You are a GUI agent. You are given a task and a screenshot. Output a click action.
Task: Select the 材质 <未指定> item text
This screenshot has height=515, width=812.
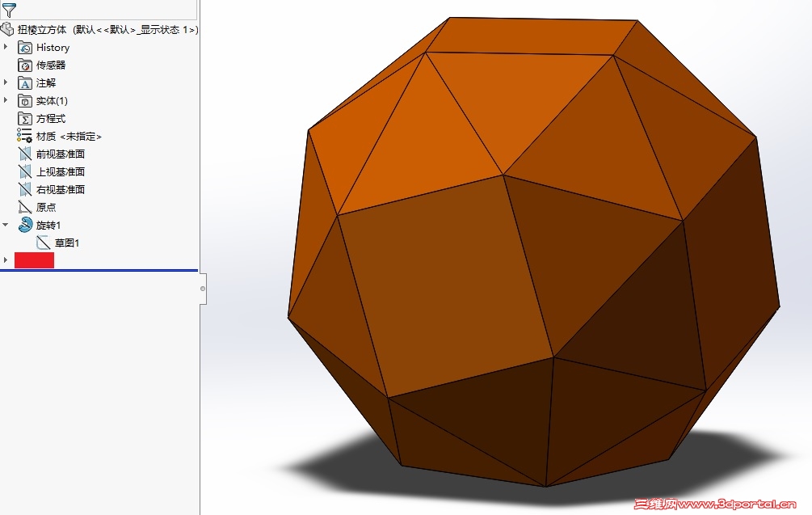coord(69,137)
